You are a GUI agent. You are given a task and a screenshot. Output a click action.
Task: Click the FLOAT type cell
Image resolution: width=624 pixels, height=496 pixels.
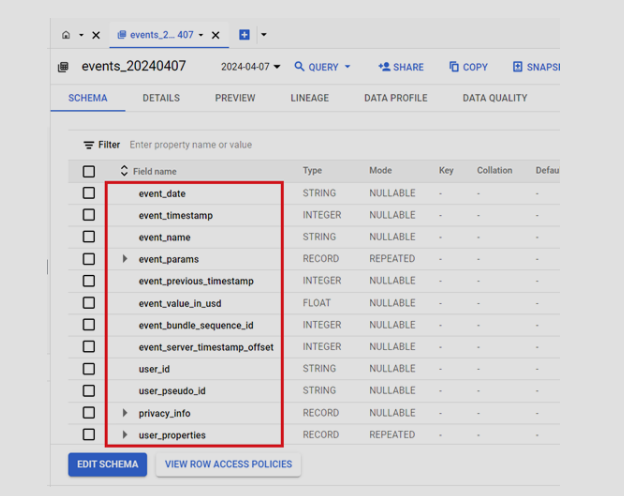point(317,303)
